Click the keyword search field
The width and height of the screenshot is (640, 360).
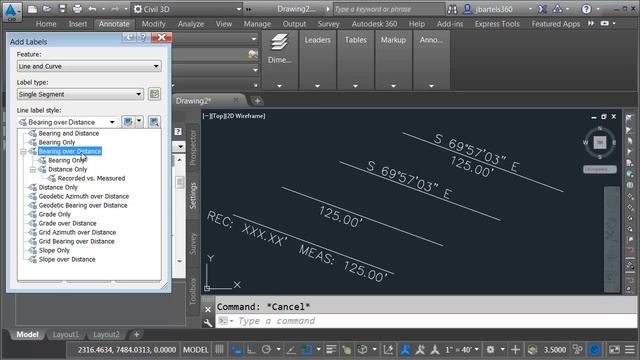click(x=388, y=9)
